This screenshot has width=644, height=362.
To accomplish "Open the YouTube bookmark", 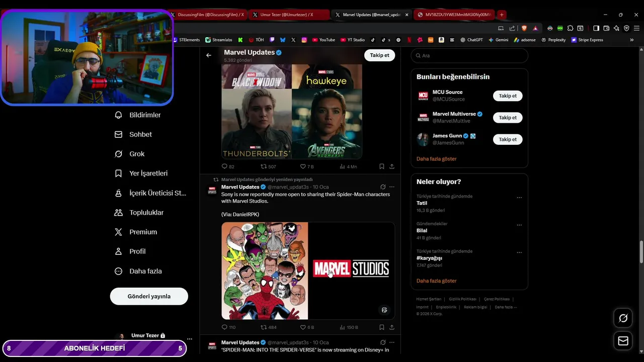I will coord(324,40).
